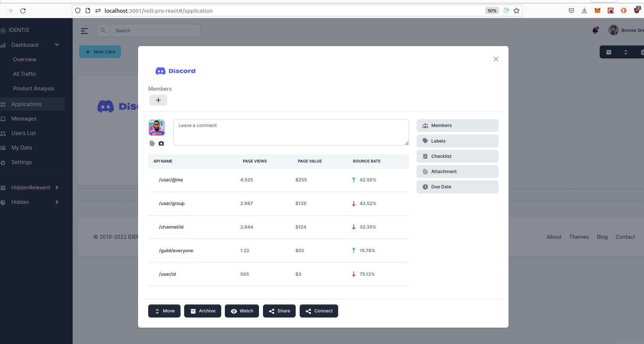Set a Due Date
The image size is (644, 344).
click(x=457, y=187)
